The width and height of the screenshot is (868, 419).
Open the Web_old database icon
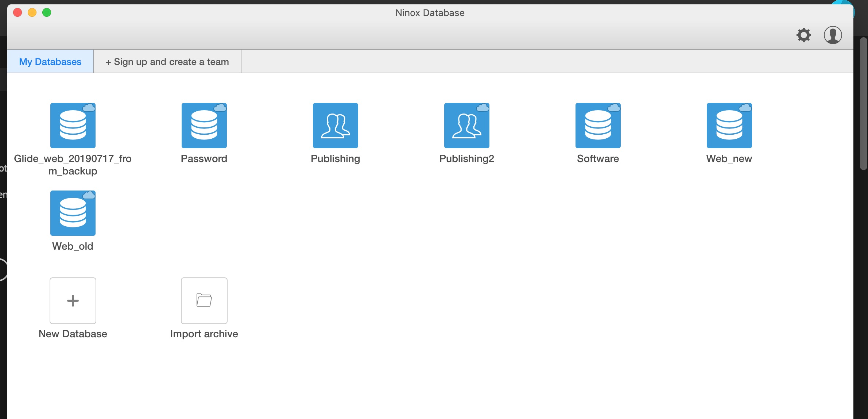(x=73, y=213)
